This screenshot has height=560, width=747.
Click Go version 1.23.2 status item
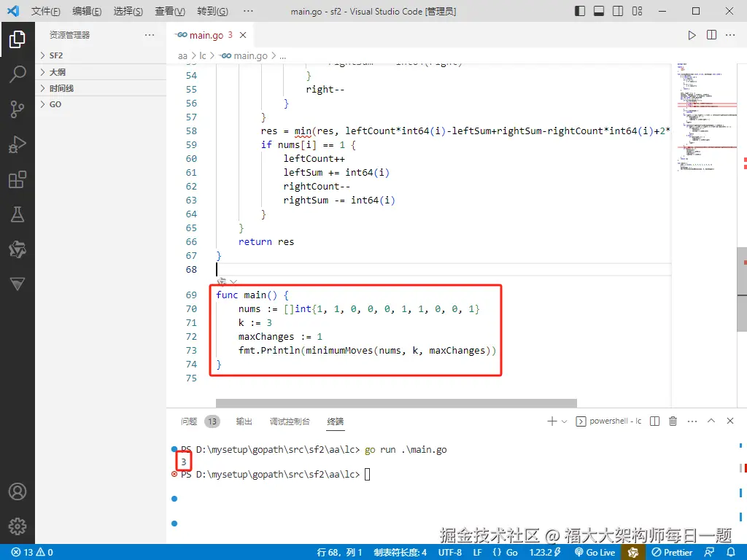(545, 553)
